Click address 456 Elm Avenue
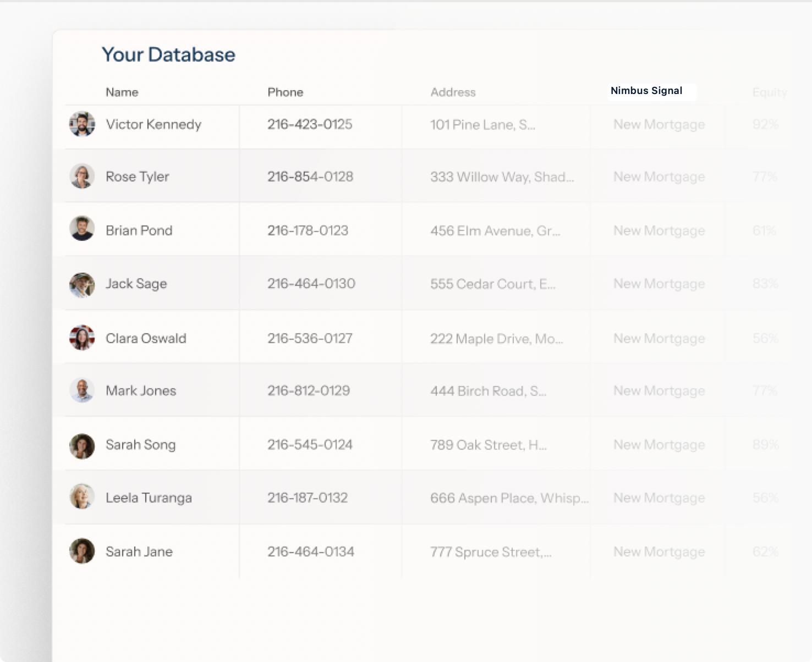 point(495,231)
